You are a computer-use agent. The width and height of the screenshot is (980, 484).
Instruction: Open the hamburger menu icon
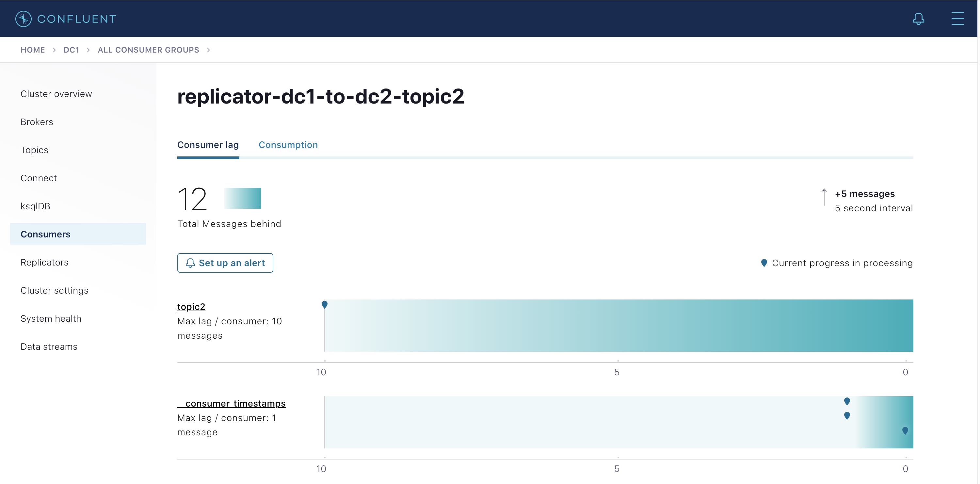[957, 19]
